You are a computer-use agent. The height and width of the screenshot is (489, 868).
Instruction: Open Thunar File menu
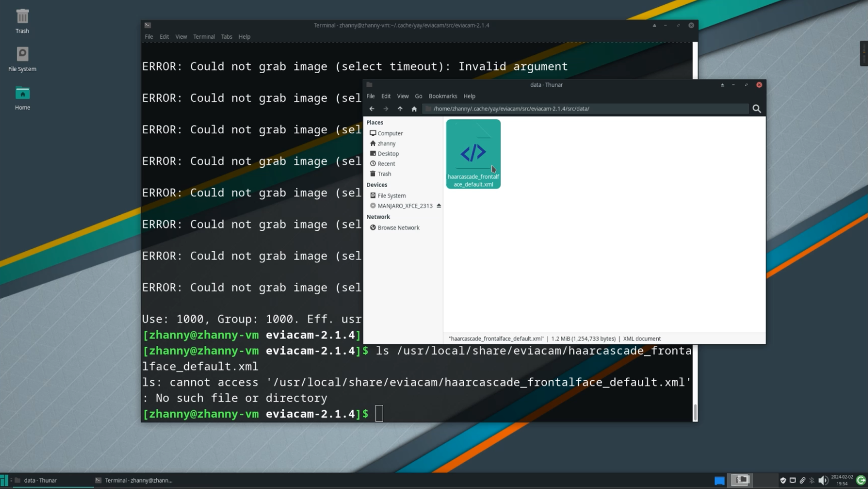click(x=371, y=96)
